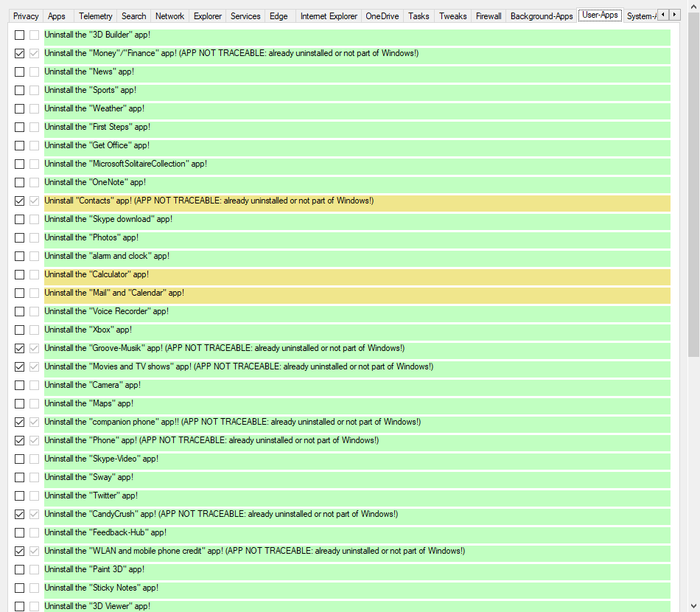Open the Apps tab

[57, 16]
